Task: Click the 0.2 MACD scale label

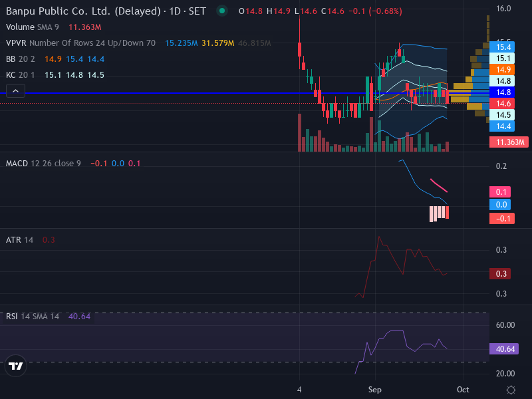Action: [501, 166]
